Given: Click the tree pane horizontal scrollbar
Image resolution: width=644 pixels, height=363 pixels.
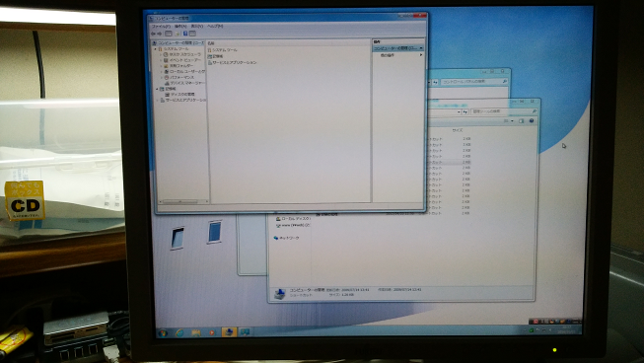Looking at the screenshot, I should coord(183,201).
